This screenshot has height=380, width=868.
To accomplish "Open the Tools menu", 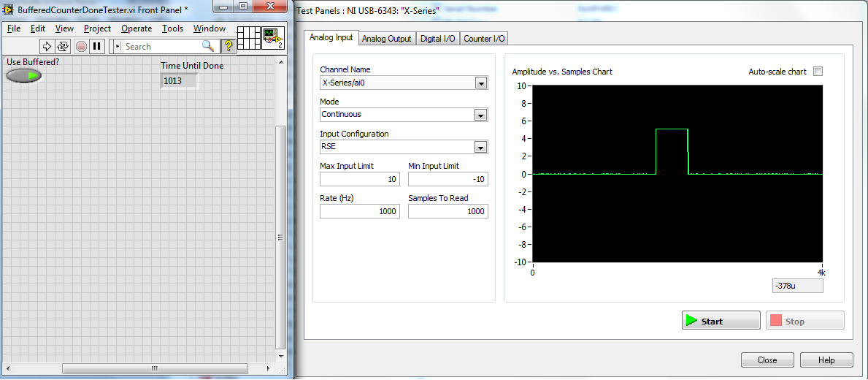I will (173, 28).
